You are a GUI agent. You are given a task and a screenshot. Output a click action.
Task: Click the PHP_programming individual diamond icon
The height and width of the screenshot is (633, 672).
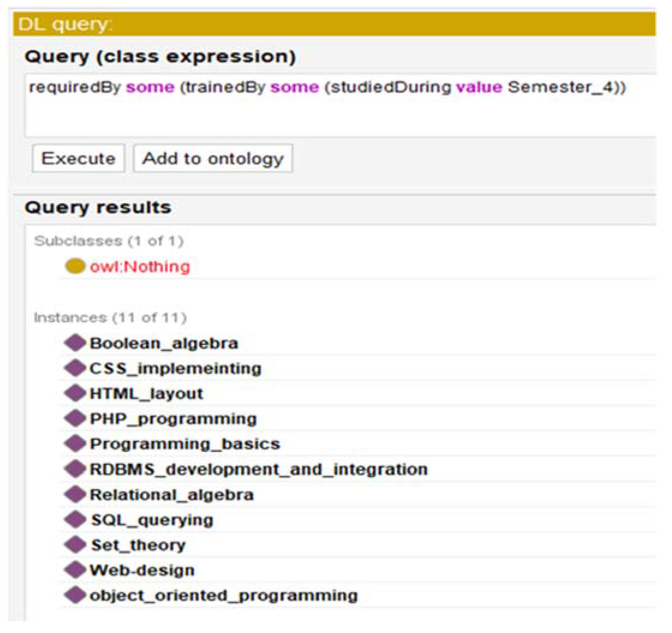pyautogui.click(x=75, y=419)
